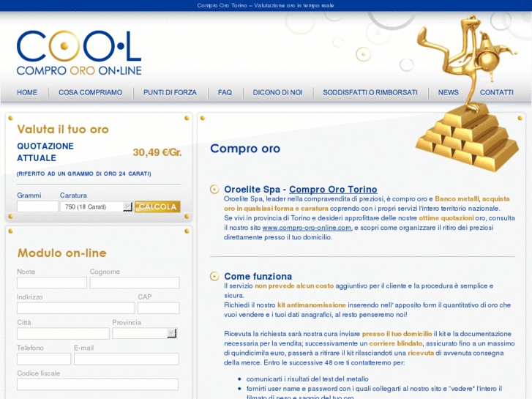Screen dimensions: 532x399
Task: Click the Telefono input field
Action: click(44, 359)
